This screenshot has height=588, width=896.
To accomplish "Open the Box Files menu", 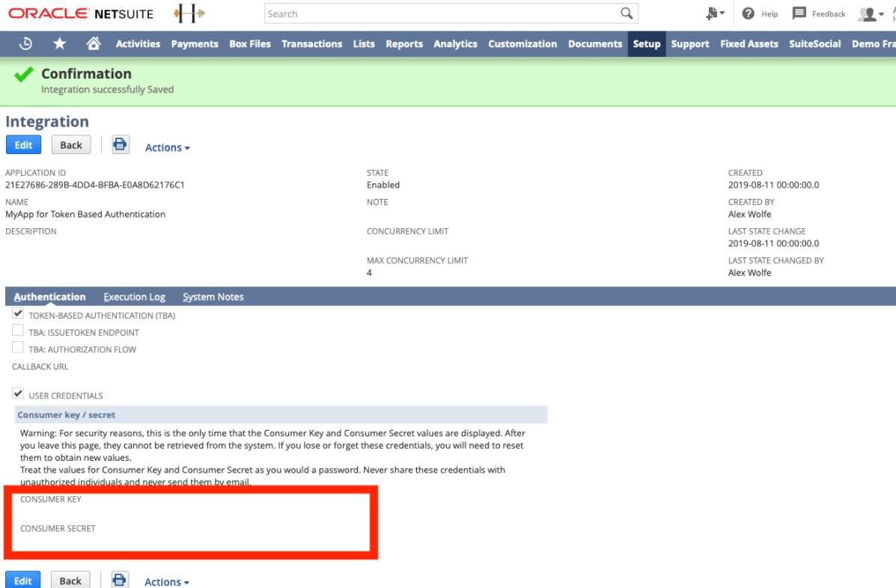I will 250,43.
